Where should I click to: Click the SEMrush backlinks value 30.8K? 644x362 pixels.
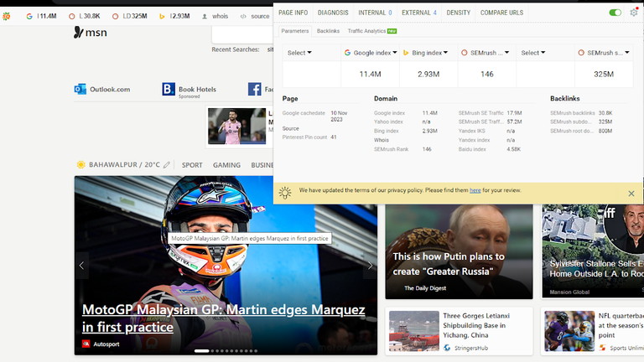pos(605,113)
